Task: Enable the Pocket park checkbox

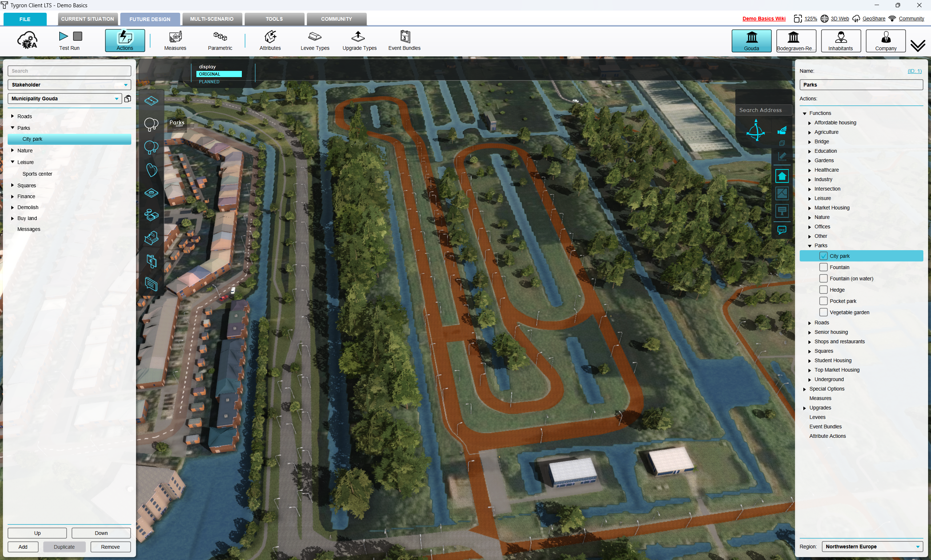Action: tap(823, 301)
